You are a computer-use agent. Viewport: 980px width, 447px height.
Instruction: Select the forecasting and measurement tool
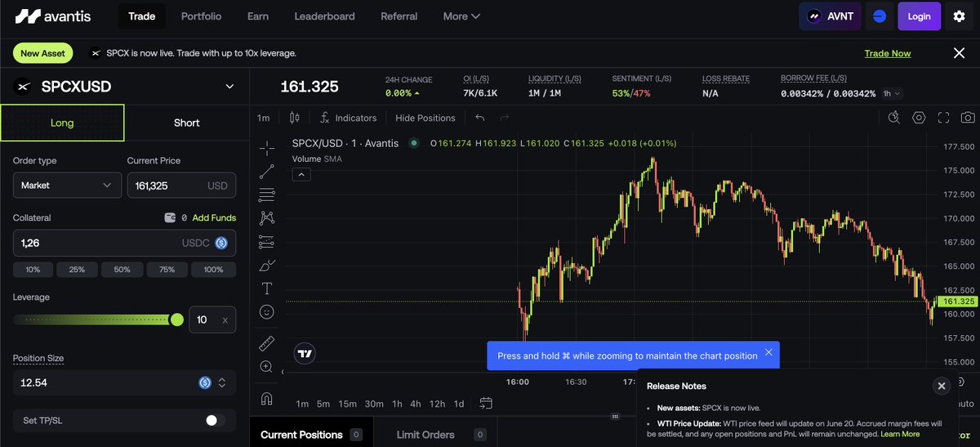pos(266,242)
